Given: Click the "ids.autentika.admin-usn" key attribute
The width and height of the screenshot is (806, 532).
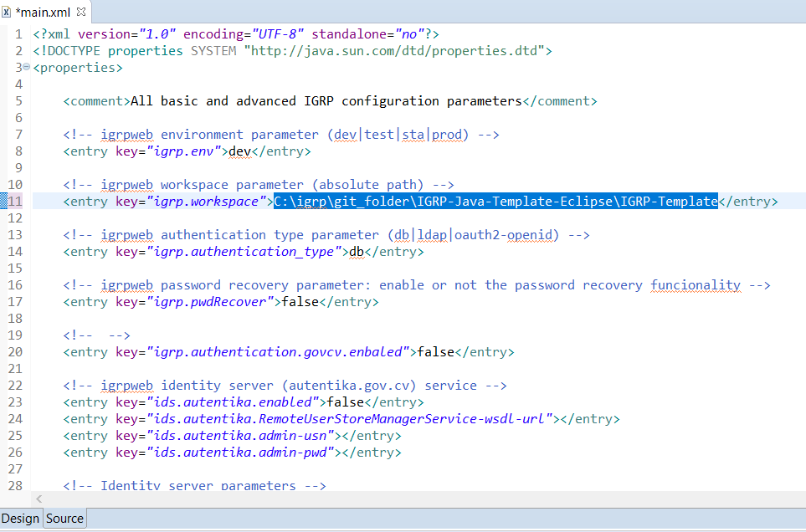Looking at the screenshot, I should click(x=240, y=436).
